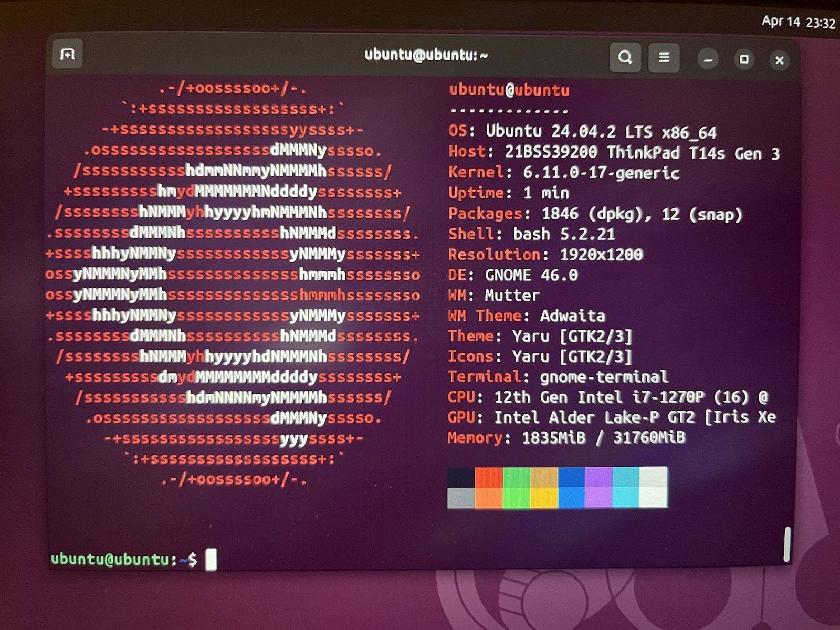
Task: Click the 'Uptime: 1 min' line
Action: tap(509, 193)
